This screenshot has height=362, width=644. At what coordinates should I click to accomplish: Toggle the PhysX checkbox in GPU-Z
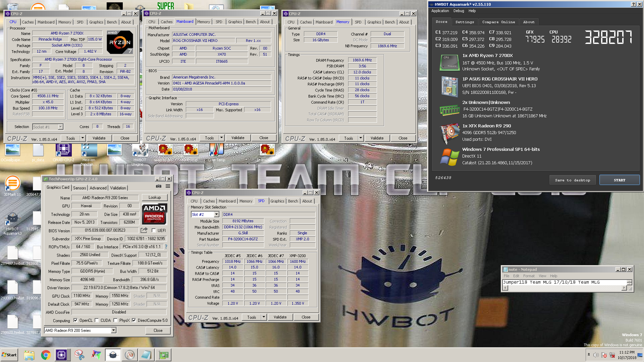pos(115,320)
